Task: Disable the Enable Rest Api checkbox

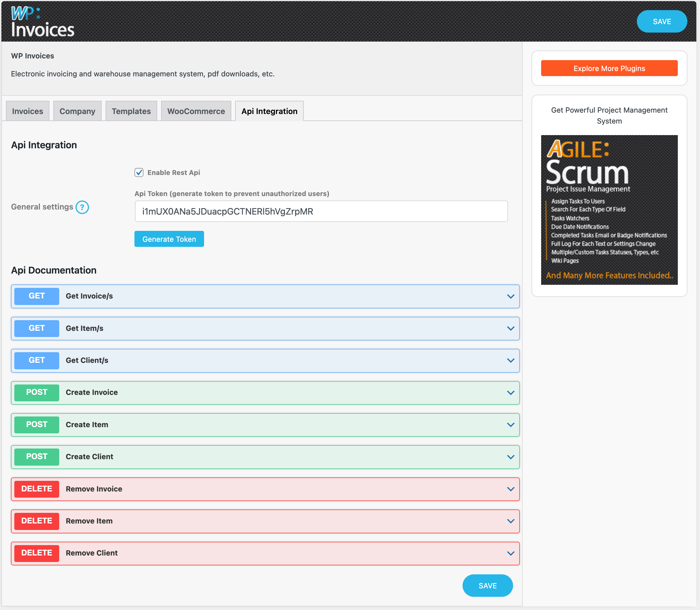Action: tap(139, 173)
